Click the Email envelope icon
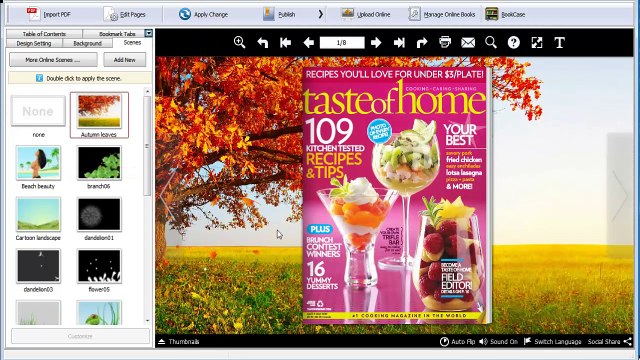 [468, 42]
